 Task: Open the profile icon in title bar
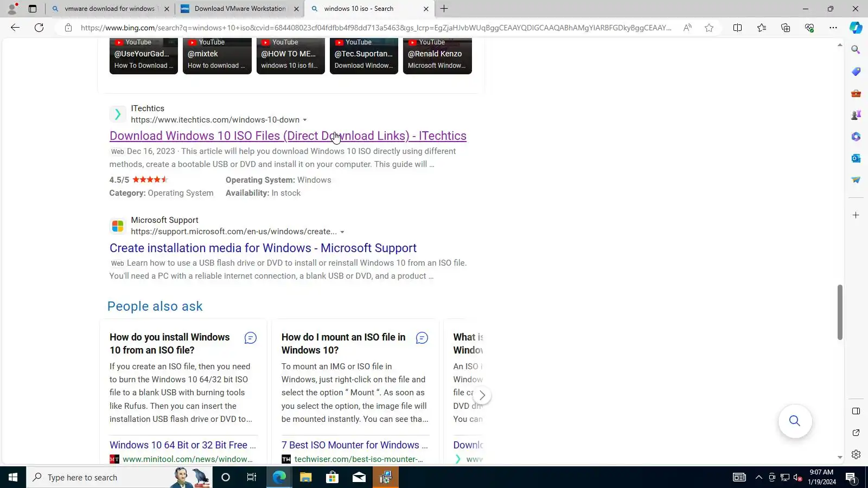point(12,9)
